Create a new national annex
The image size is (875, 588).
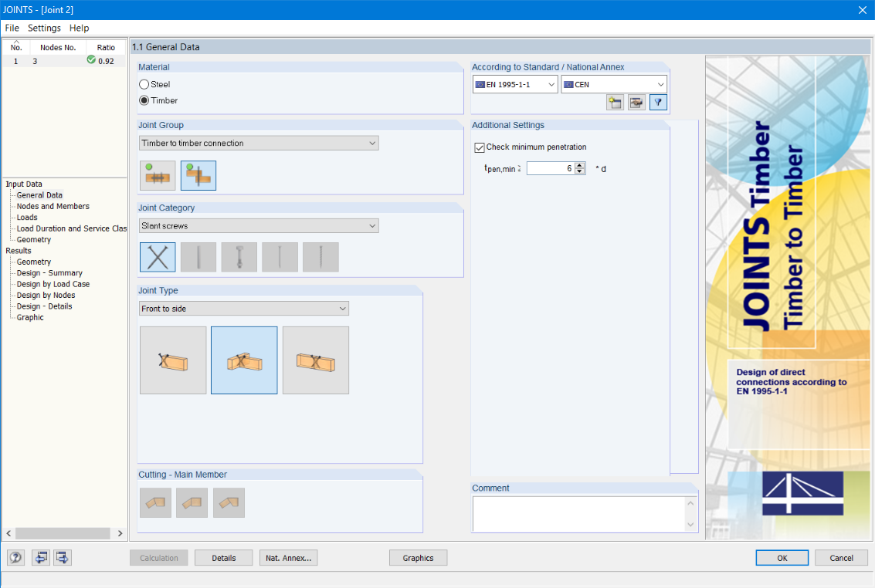[x=615, y=102]
